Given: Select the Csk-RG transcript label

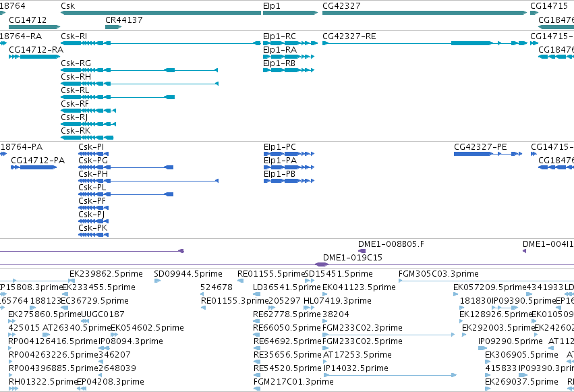Looking at the screenshot, I should [76, 63].
